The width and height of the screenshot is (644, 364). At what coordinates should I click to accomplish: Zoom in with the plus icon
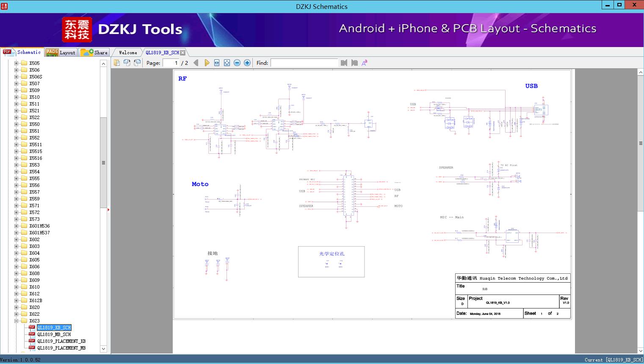click(x=247, y=63)
